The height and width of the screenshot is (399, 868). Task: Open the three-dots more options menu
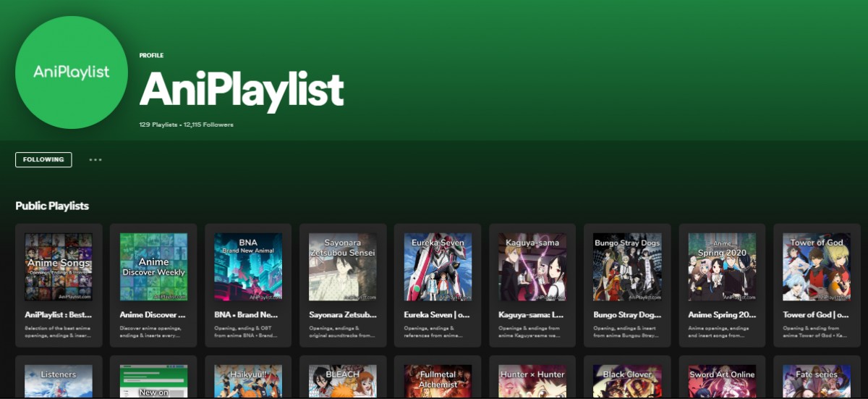(x=95, y=159)
